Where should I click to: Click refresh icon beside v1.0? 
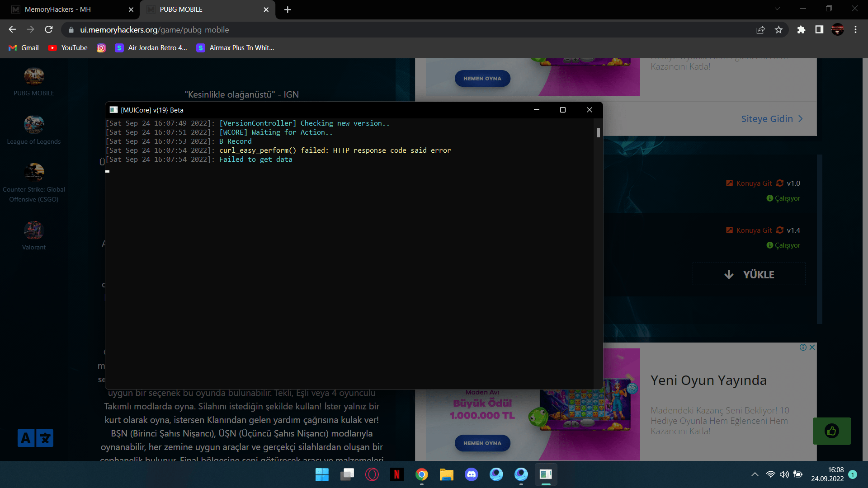point(780,183)
